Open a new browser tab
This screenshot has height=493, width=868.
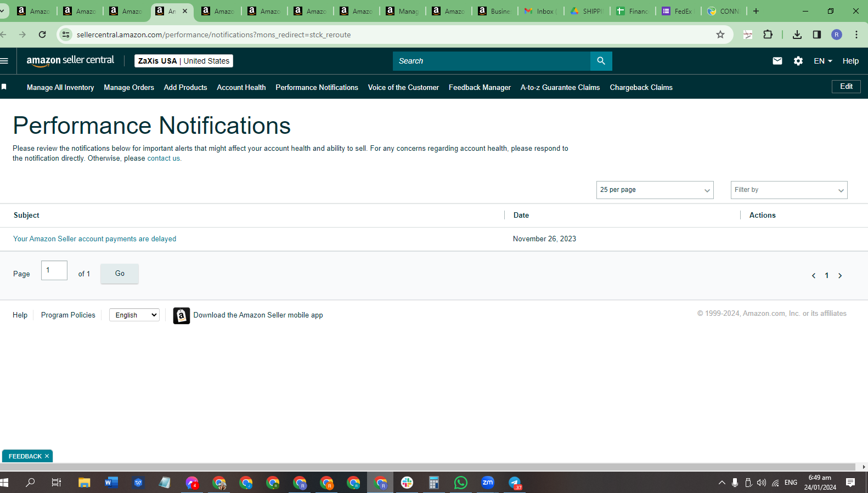pyautogui.click(x=756, y=11)
